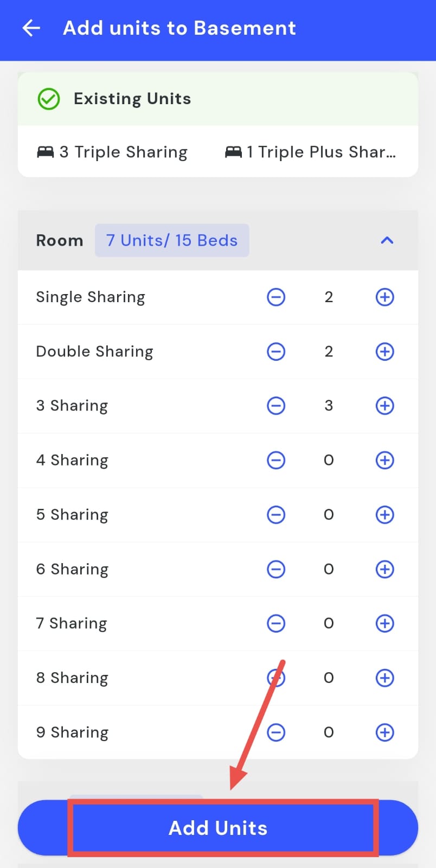Tap the 7 Units/ 15 Beds badge
Image resolution: width=436 pixels, height=868 pixels.
[x=172, y=240]
